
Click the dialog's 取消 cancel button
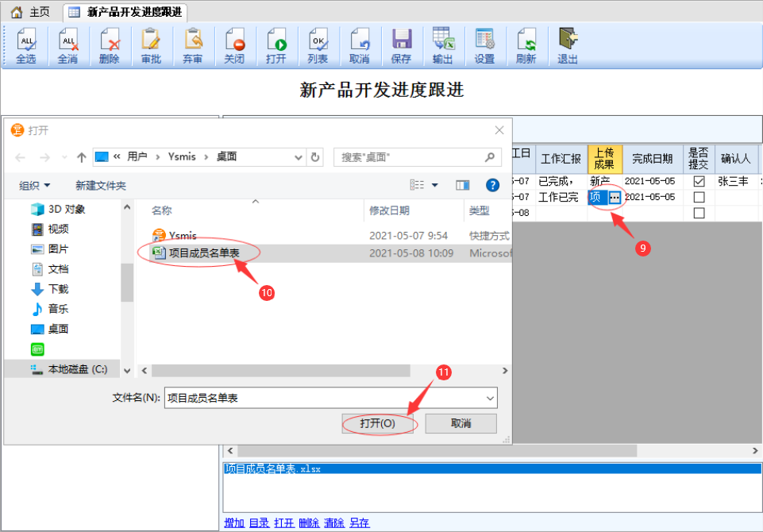tap(460, 423)
